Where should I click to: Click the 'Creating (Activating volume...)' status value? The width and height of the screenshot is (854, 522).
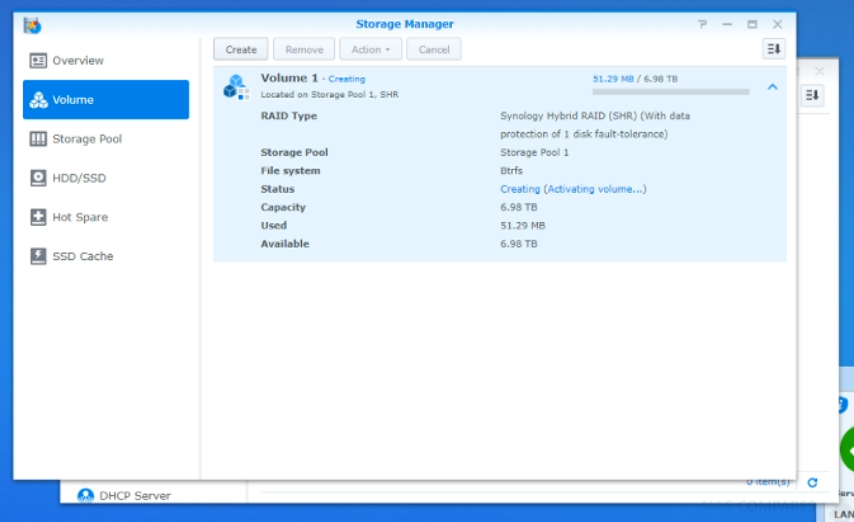(573, 189)
